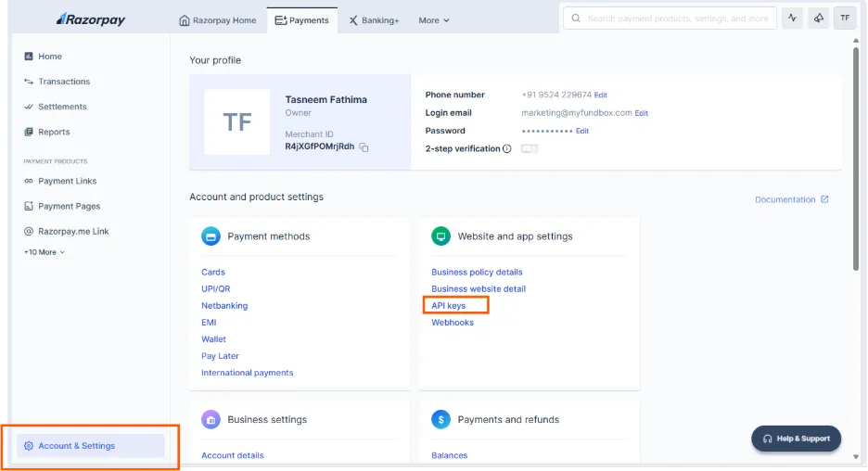This screenshot has width=868, height=471.
Task: Open Account details under Business settings
Action: pyautogui.click(x=233, y=455)
